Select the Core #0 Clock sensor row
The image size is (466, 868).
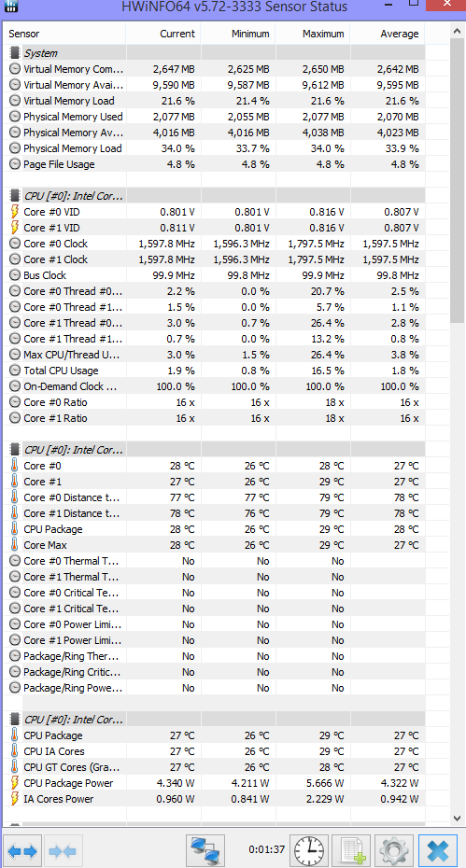click(x=215, y=244)
